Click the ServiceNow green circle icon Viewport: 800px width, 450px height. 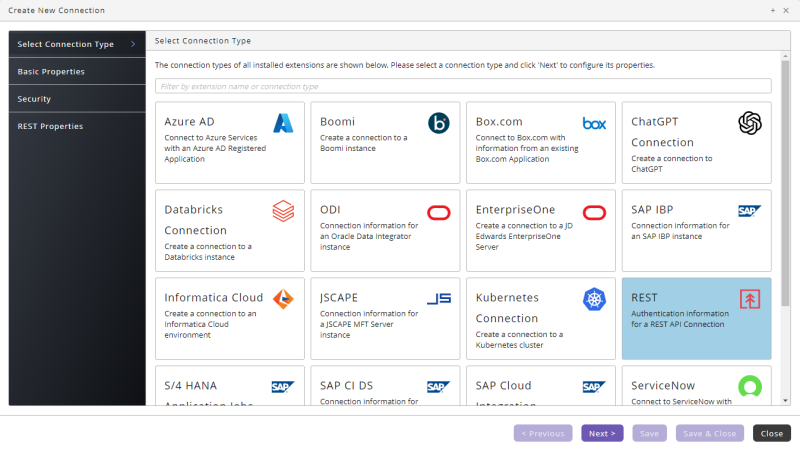point(750,387)
